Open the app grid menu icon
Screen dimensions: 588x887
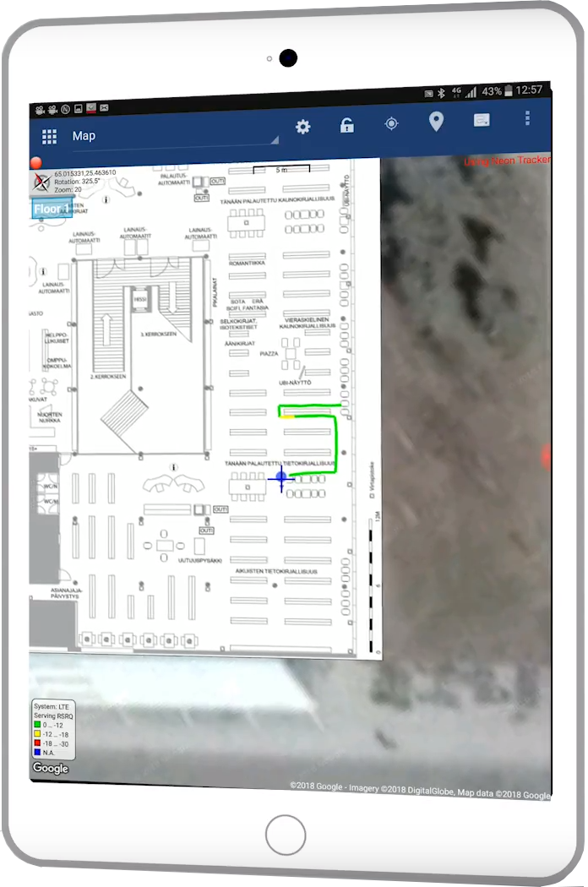click(49, 136)
